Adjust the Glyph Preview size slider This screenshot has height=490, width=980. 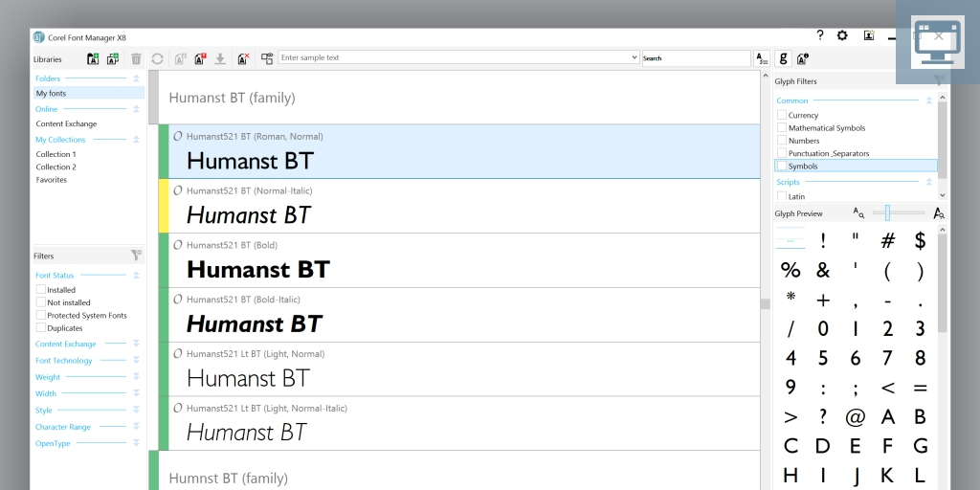coord(888,212)
